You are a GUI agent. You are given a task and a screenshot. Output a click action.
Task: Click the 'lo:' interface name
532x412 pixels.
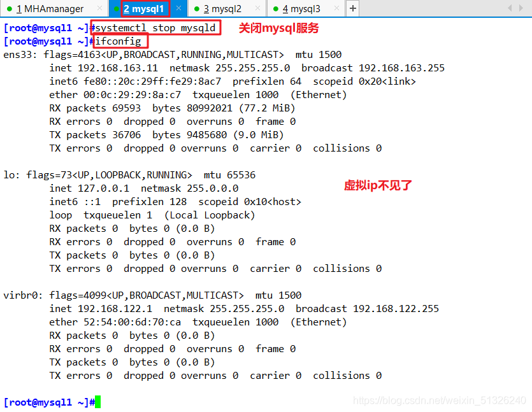(x=11, y=175)
